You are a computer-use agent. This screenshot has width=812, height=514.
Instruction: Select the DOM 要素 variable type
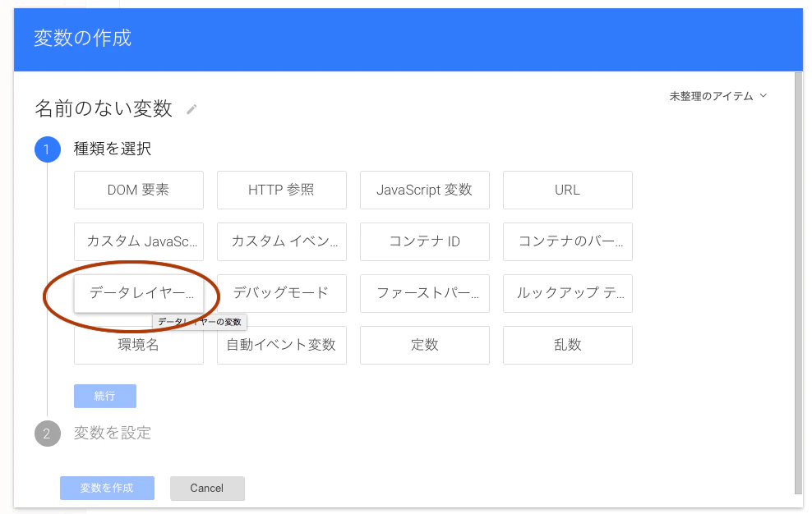coord(139,190)
